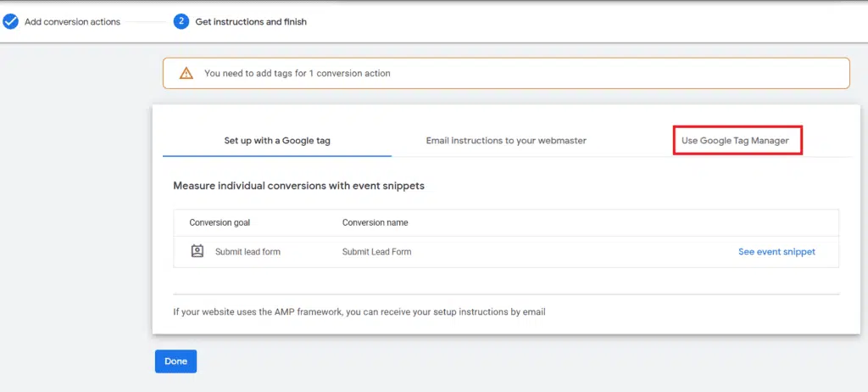Choose the Use Google Tag Manager tab
Screen dimensions: 868x392
(x=735, y=140)
